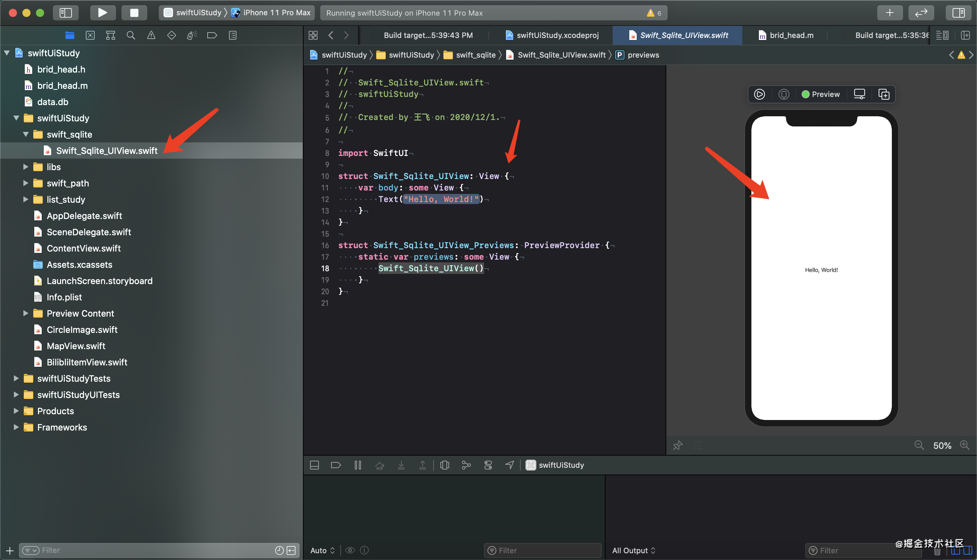Open the Breakpoint navigator

pos(212,35)
